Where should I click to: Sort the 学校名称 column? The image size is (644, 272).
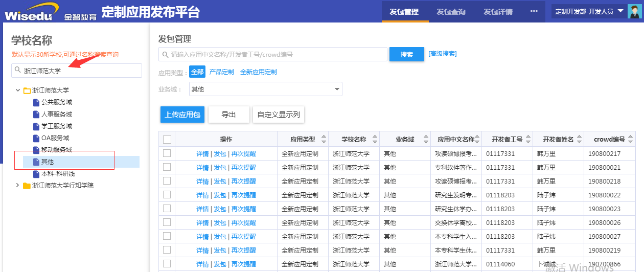[375, 139]
